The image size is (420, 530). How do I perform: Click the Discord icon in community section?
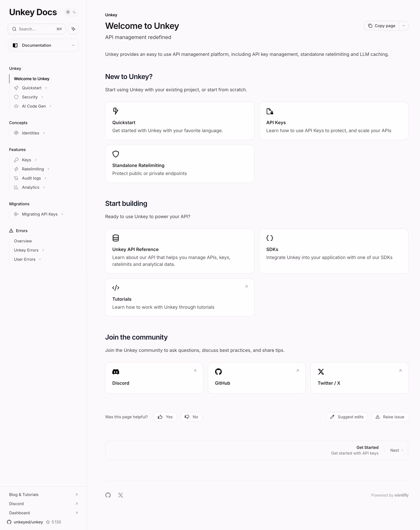click(x=116, y=372)
